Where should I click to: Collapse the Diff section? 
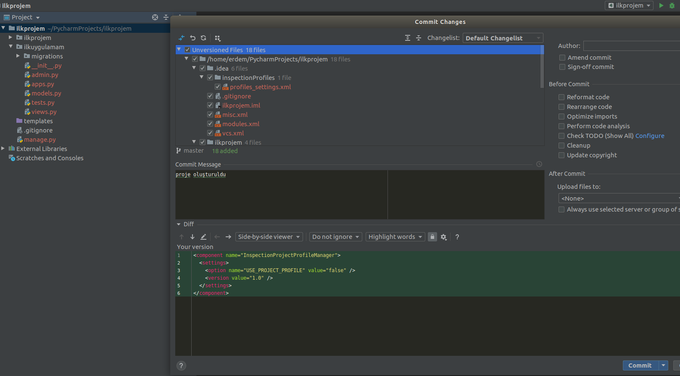pyautogui.click(x=178, y=224)
